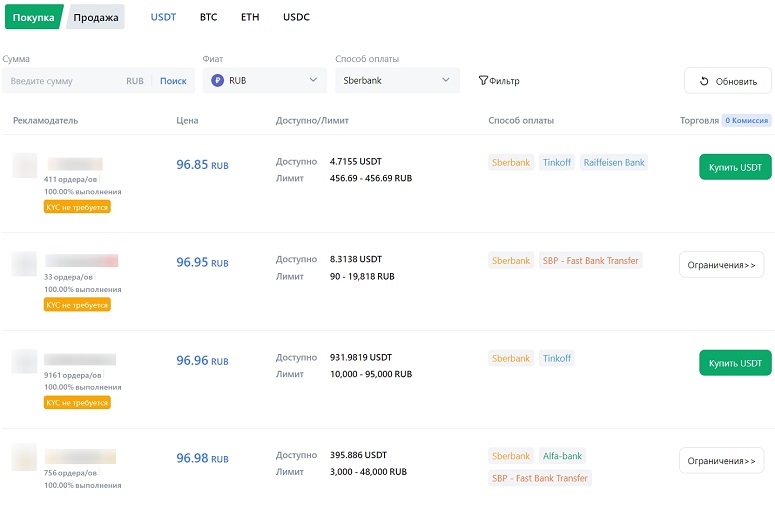The image size is (775, 510).
Task: Select the USDC coin tab
Action: [x=296, y=17]
